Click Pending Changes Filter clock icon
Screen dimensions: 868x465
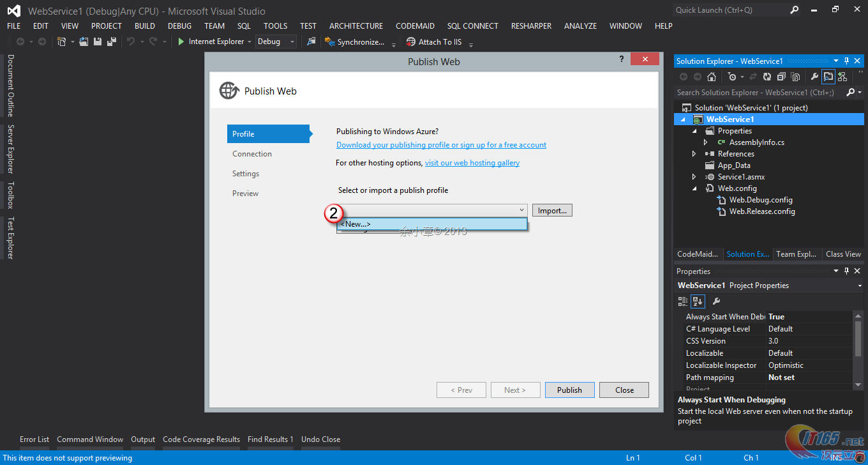[732, 77]
